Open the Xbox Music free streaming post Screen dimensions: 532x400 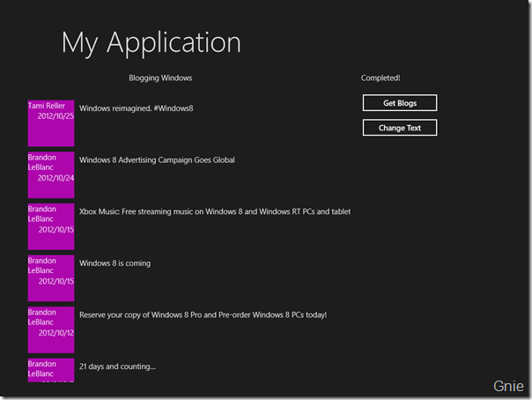[214, 211]
